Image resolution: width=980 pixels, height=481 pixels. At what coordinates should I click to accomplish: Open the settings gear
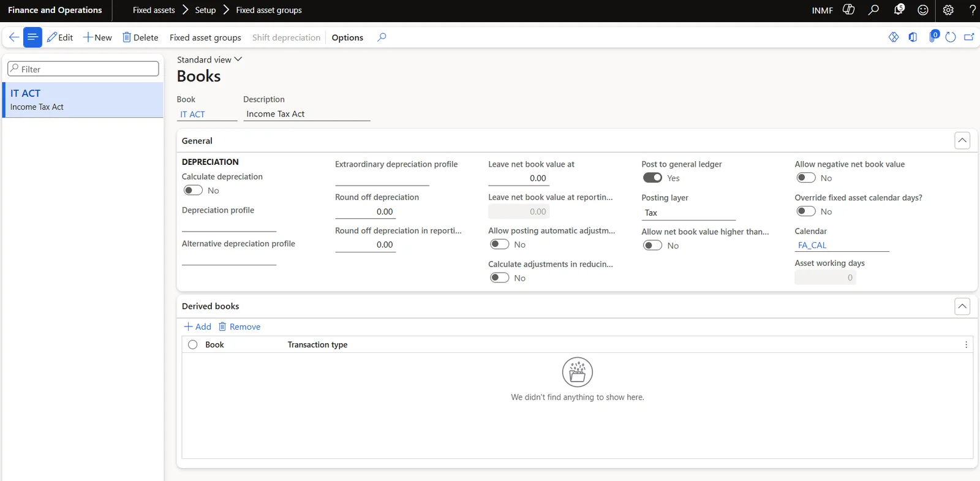(x=948, y=10)
